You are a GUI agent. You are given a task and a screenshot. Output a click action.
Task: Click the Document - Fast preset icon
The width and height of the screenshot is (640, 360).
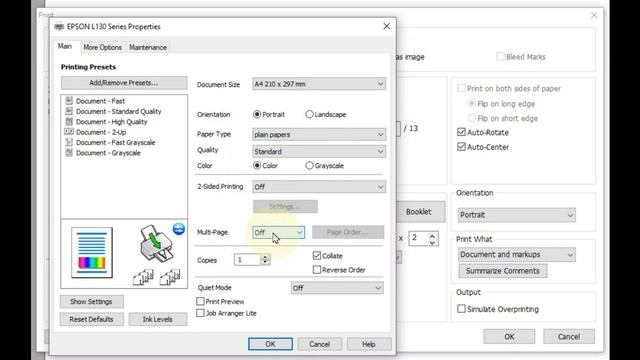tap(69, 100)
